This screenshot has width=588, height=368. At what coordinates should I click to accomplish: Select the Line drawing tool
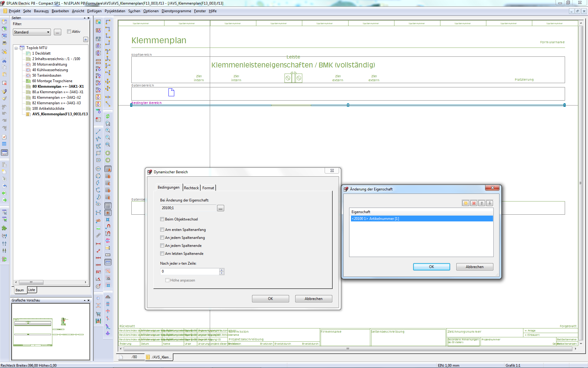98,132
